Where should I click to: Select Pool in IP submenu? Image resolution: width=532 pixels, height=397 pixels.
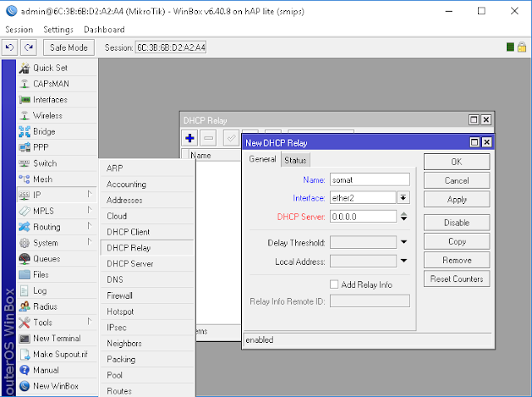pyautogui.click(x=147, y=375)
